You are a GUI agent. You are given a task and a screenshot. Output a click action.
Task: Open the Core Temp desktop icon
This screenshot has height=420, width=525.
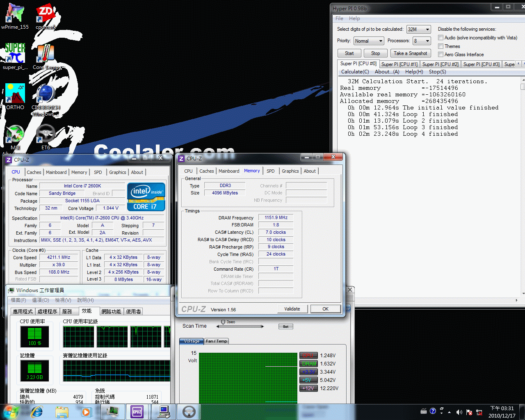coord(46,57)
